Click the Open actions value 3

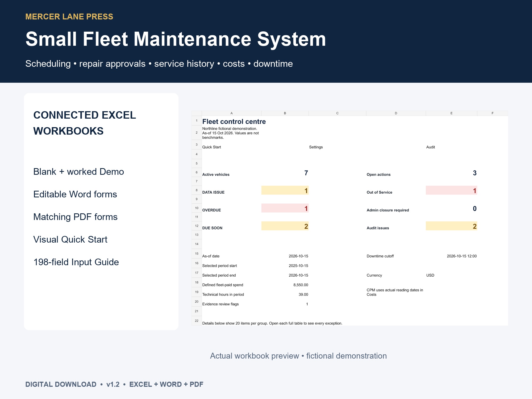tap(475, 173)
